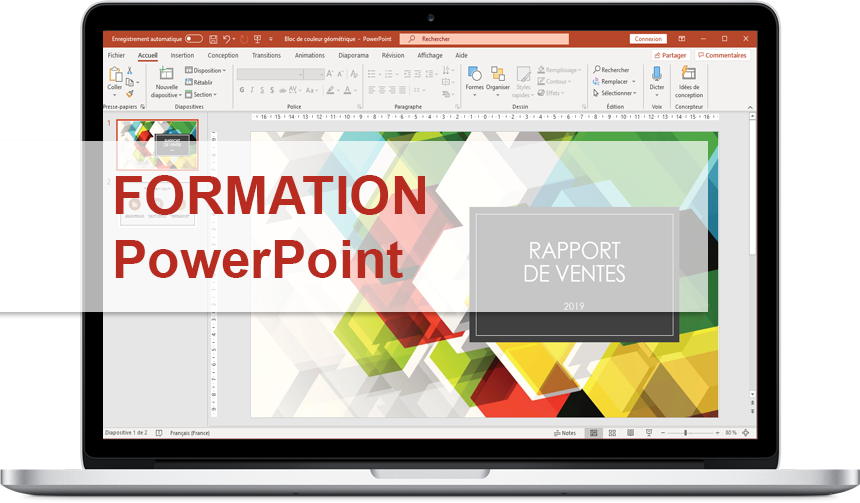
Task: Click the Coller paste icon
Action: [115, 75]
